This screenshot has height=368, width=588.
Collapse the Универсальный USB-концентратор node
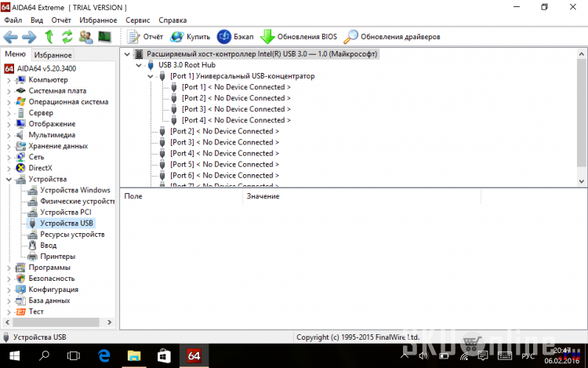(151, 76)
